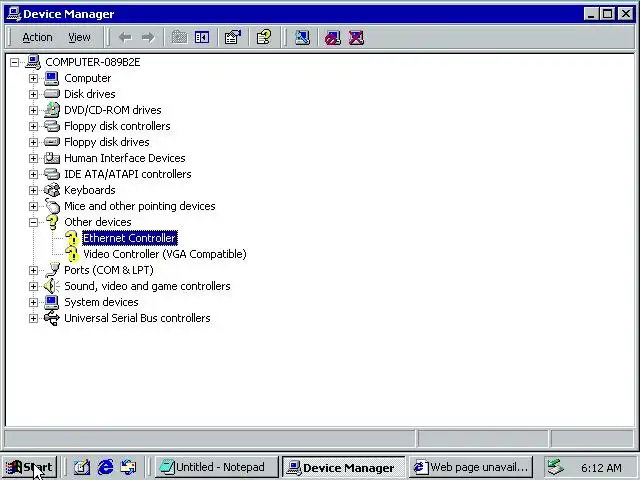This screenshot has width=640, height=480.
Task: Expand the Keyboards category
Action: click(33, 190)
